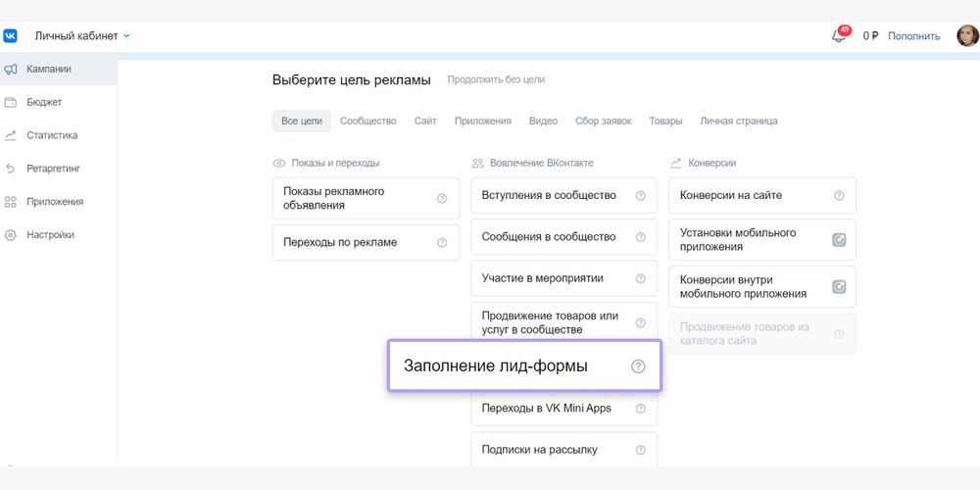Choose Подписки на рассылку goal
The image size is (980, 490).
(x=564, y=450)
